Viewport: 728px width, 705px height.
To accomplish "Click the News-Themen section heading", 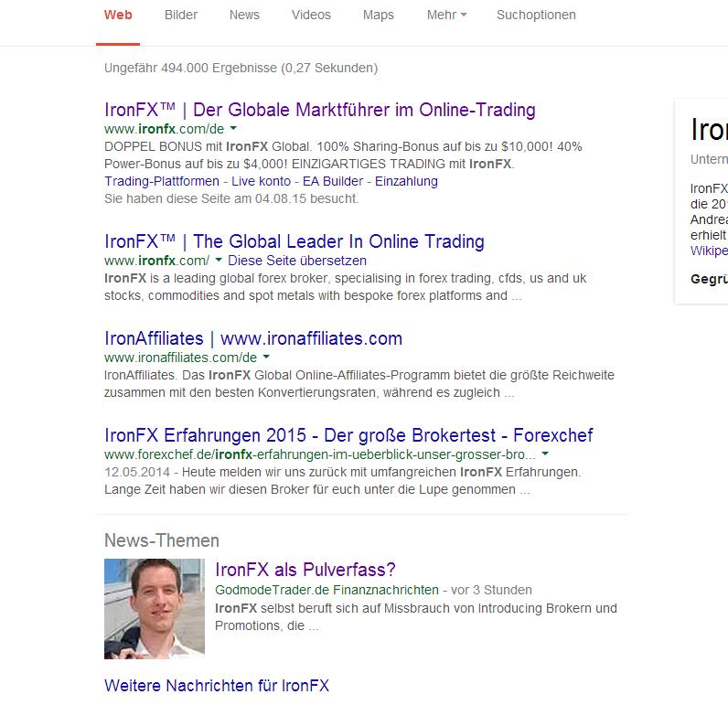I will pyautogui.click(x=162, y=540).
